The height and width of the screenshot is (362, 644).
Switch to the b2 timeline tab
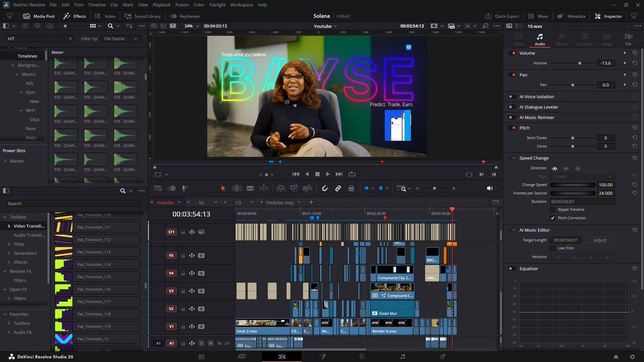pos(202,202)
